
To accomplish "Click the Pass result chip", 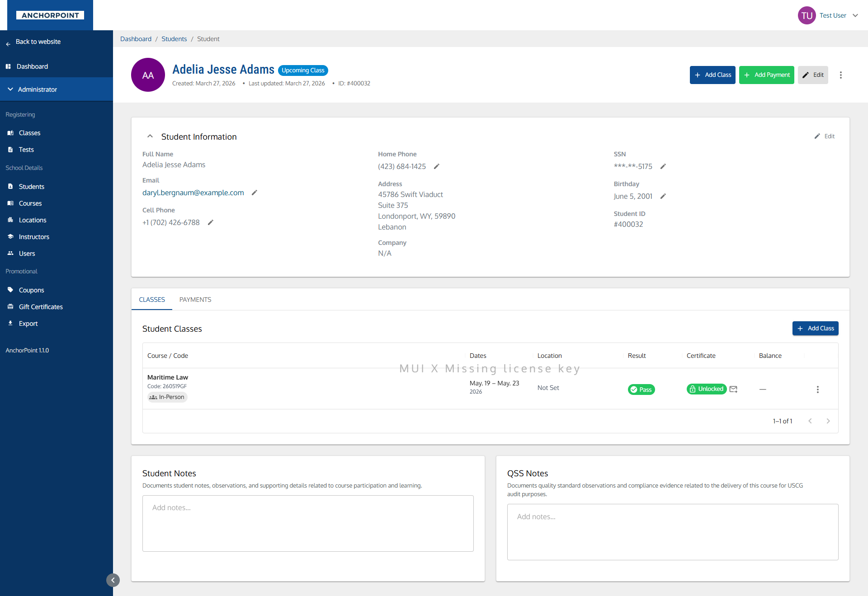I will 641,390.
